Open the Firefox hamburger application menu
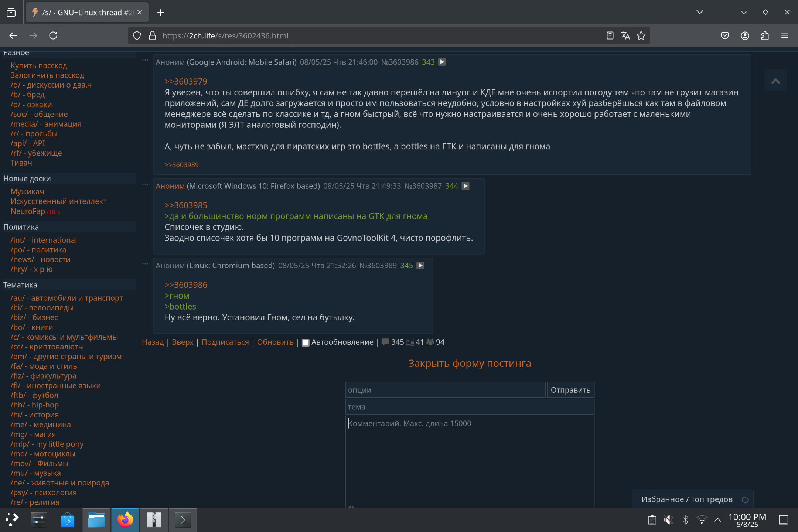Image resolution: width=798 pixels, height=532 pixels. pyautogui.click(x=785, y=35)
